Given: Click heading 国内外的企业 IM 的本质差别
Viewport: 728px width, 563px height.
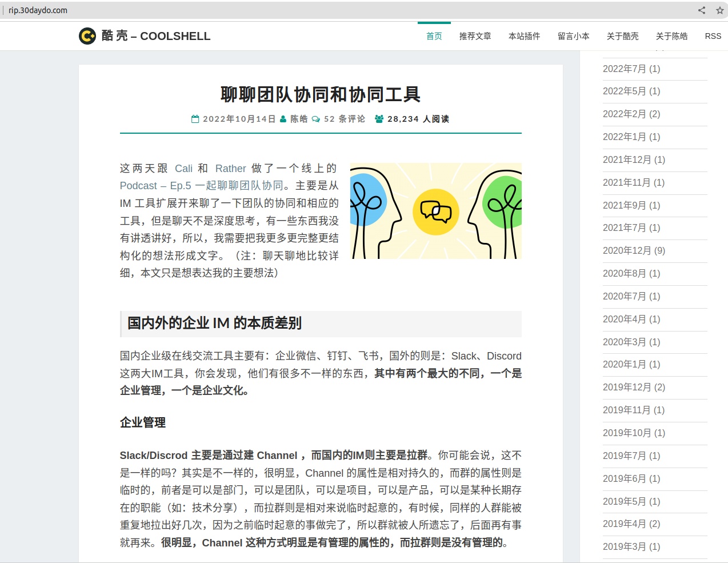Looking at the screenshot, I should pos(214,323).
